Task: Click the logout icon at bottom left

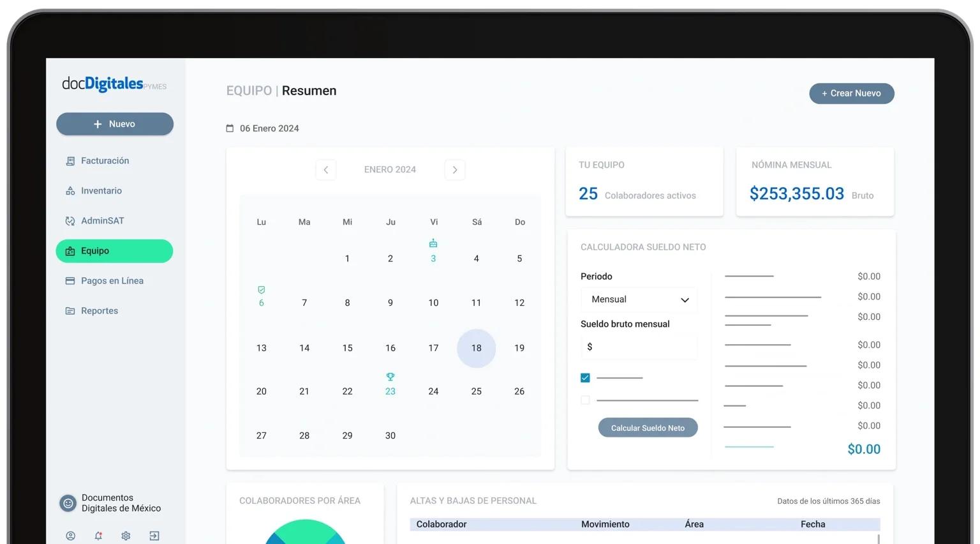Action: click(154, 536)
